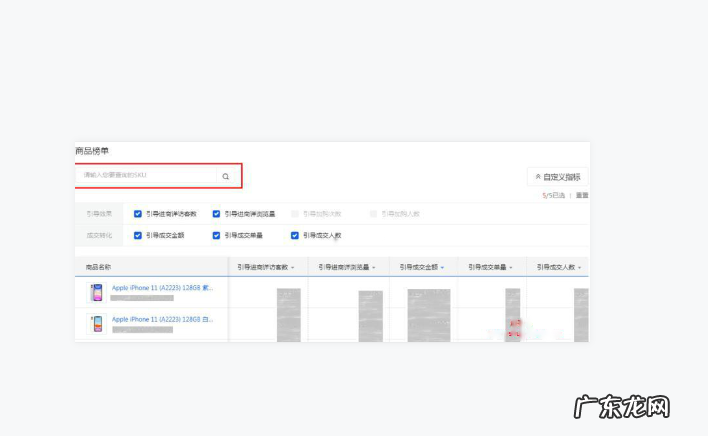
Task: Sort by 引导成交金额 column header arrow
Action: point(449,268)
